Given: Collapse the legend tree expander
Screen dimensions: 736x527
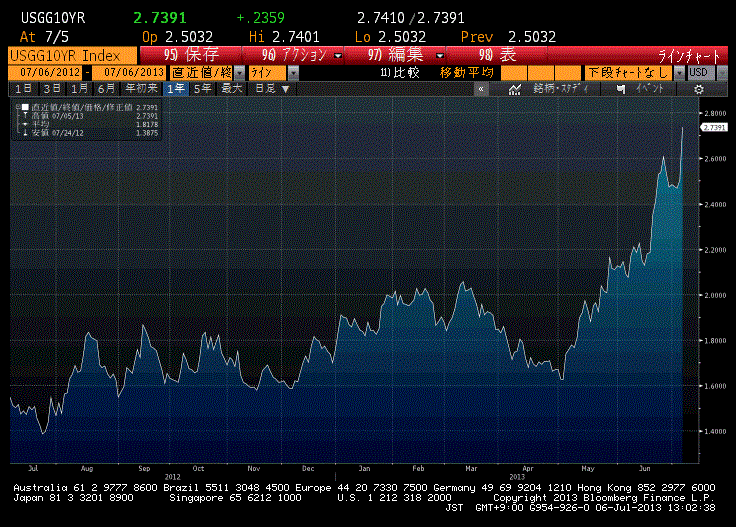Looking at the screenshot, I should 18,107.
